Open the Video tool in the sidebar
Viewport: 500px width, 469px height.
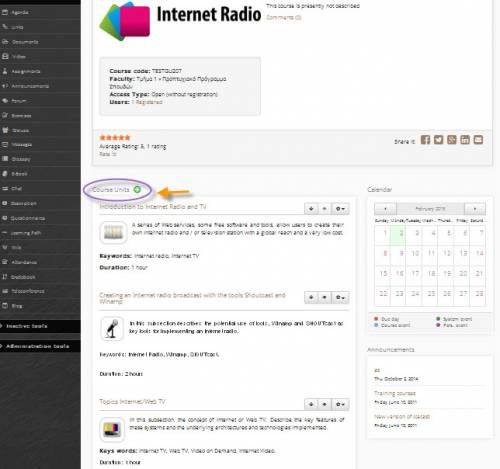tap(18, 56)
